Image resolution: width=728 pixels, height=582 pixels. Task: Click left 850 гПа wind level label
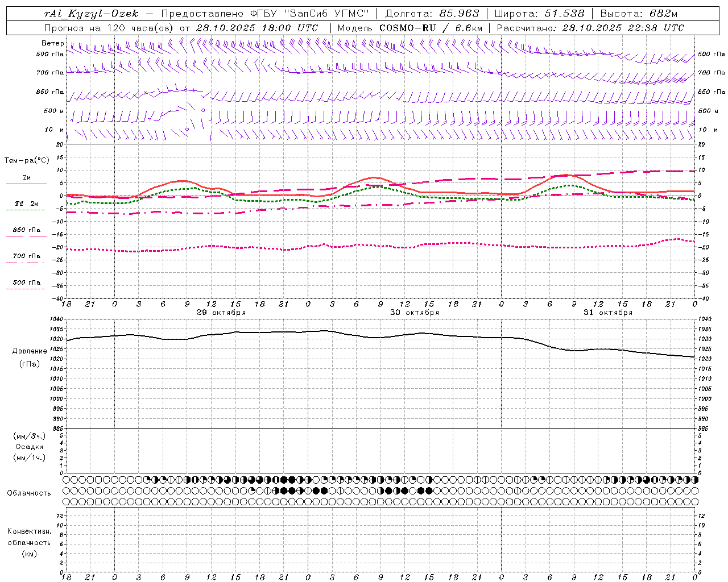(x=50, y=92)
